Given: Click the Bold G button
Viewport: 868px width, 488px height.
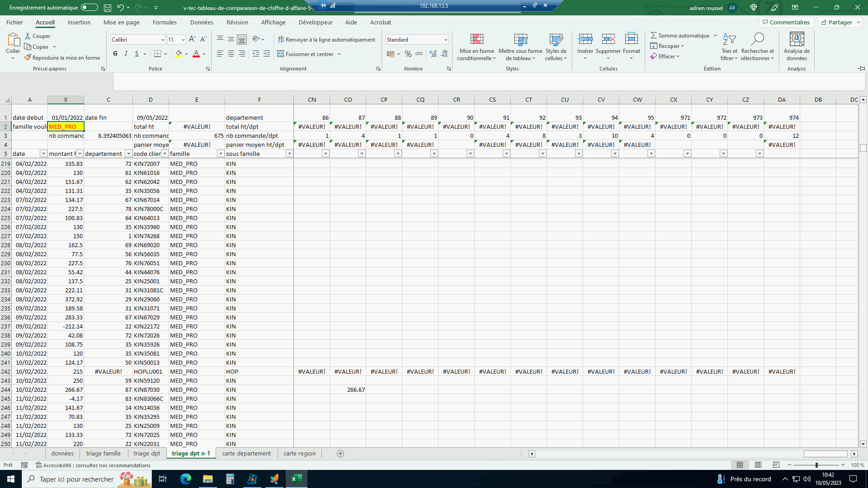Looking at the screenshot, I should 115,54.
